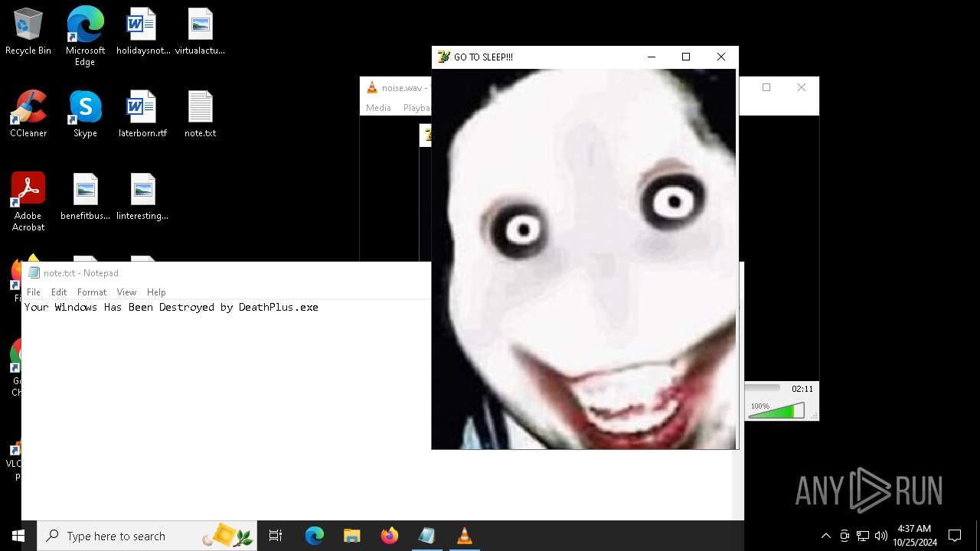
Task: Open the Recycle Bin desktop icon
Action: coord(28,32)
